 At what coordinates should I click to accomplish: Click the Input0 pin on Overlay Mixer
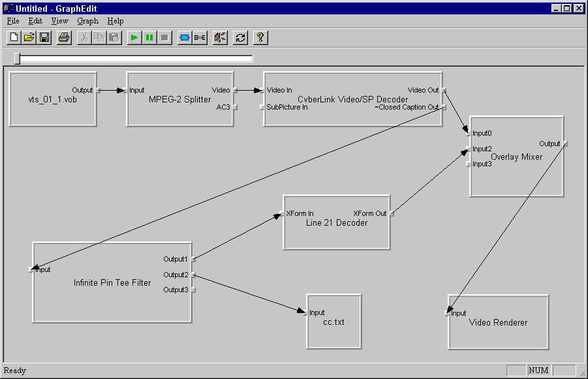pos(468,133)
